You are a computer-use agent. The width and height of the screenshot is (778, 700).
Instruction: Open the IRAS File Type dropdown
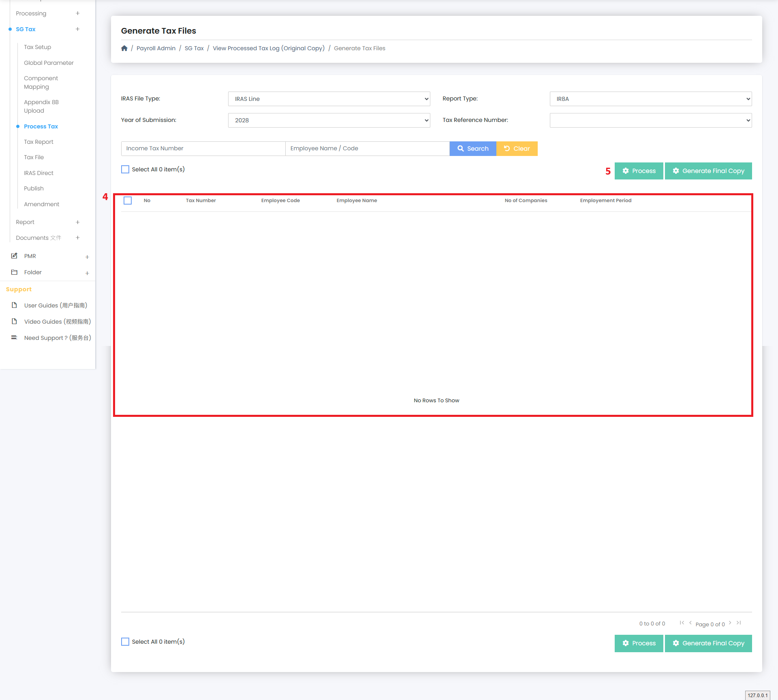point(329,99)
